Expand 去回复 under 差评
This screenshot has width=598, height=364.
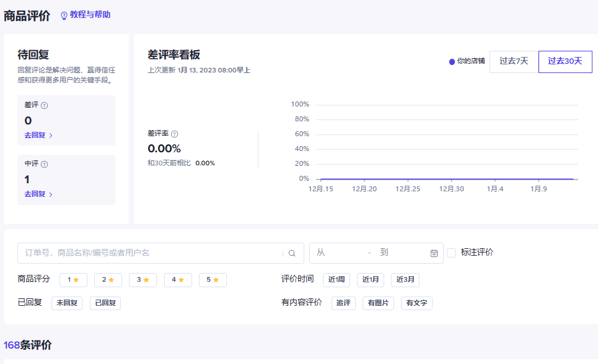pyautogui.click(x=38, y=135)
